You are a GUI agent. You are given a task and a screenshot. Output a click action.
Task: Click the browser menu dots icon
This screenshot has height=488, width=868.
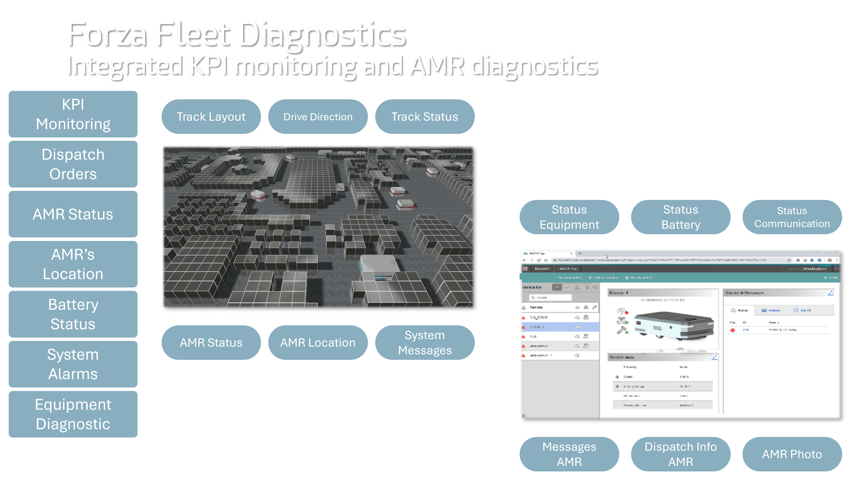click(837, 260)
